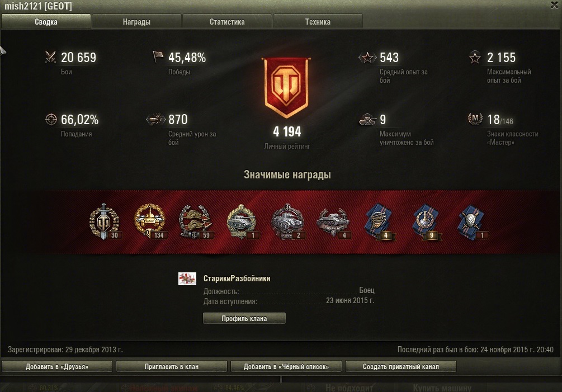Screen dimensions: 562x392
Task: Click the СтарикиРазбойники clan emblem thumbnail
Action: tap(187, 278)
